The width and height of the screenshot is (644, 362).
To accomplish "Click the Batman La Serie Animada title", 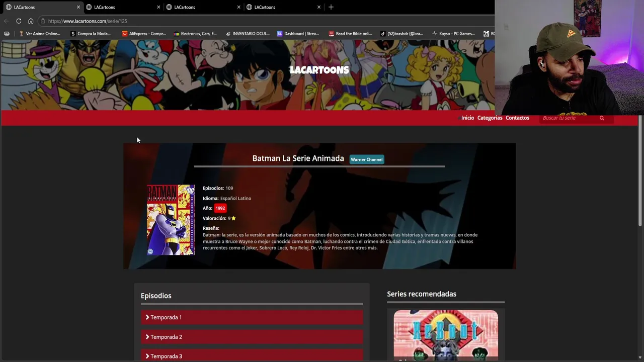I will (298, 158).
